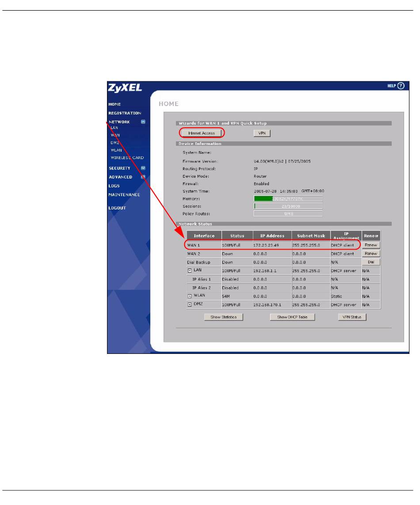Image resolution: width=420 pixels, height=505 pixels.
Task: Click the WAN 2 interface label
Action: tap(193, 254)
